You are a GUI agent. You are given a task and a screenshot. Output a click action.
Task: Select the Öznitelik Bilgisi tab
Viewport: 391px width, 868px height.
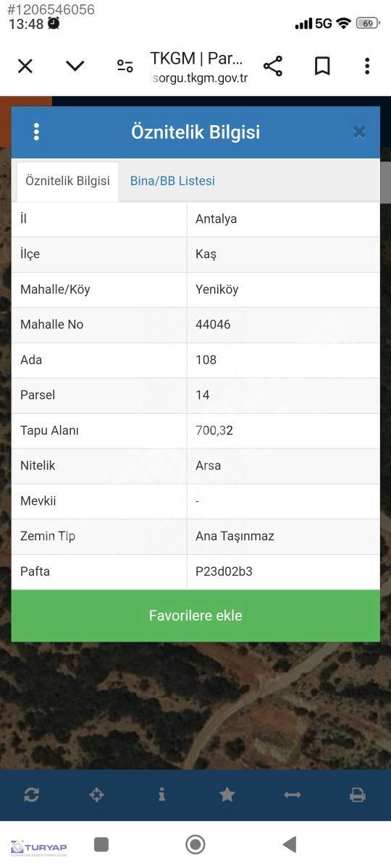tap(67, 181)
